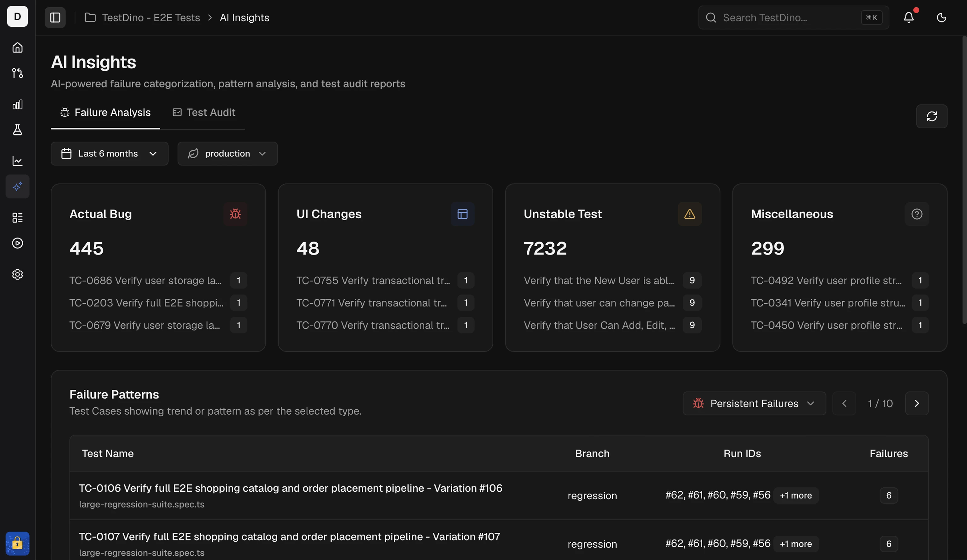Screen dimensions: 967x560
Task: Open the notifications bell
Action: (x=909, y=18)
